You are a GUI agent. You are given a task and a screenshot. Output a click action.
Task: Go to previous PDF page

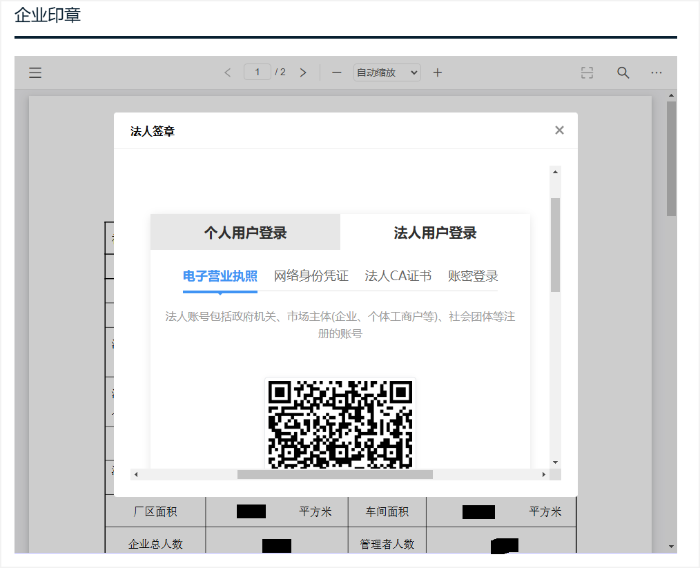pos(228,72)
